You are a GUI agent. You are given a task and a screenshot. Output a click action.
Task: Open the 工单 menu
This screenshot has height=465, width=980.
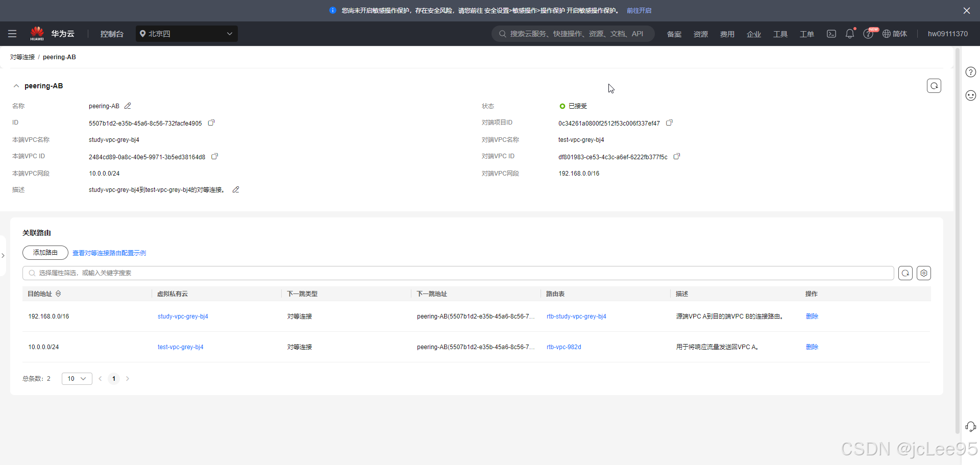click(807, 34)
